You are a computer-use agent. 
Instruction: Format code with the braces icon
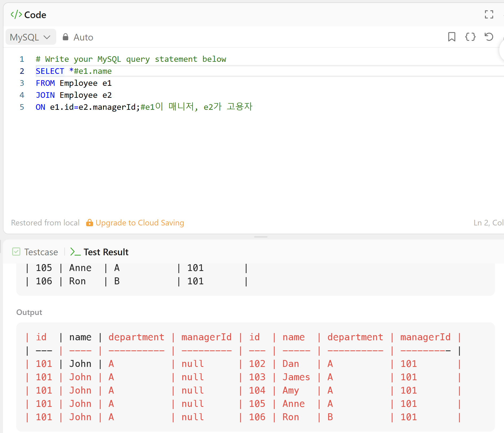coord(470,37)
